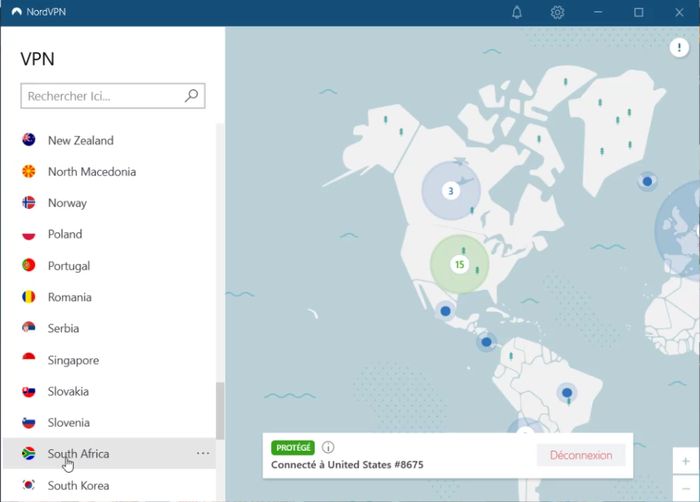
Task: Connect to Slovenia from the list
Action: pyautogui.click(x=109, y=423)
